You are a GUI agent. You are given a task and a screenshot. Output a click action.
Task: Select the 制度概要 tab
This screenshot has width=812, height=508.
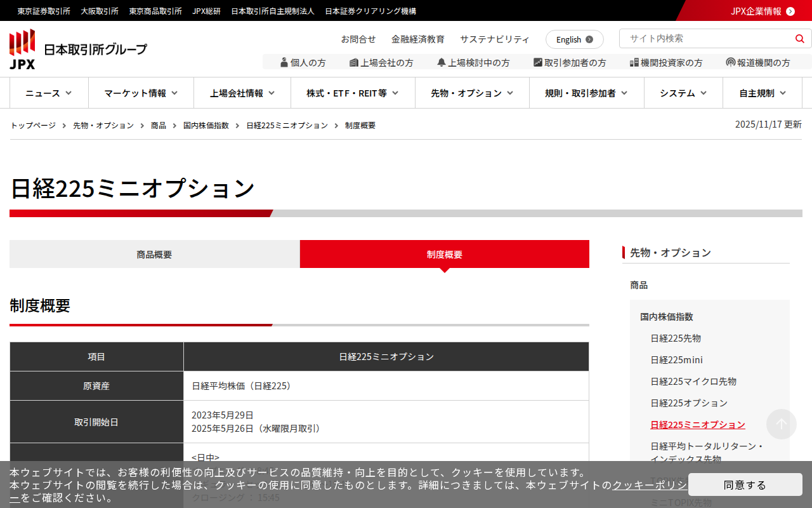click(x=445, y=254)
